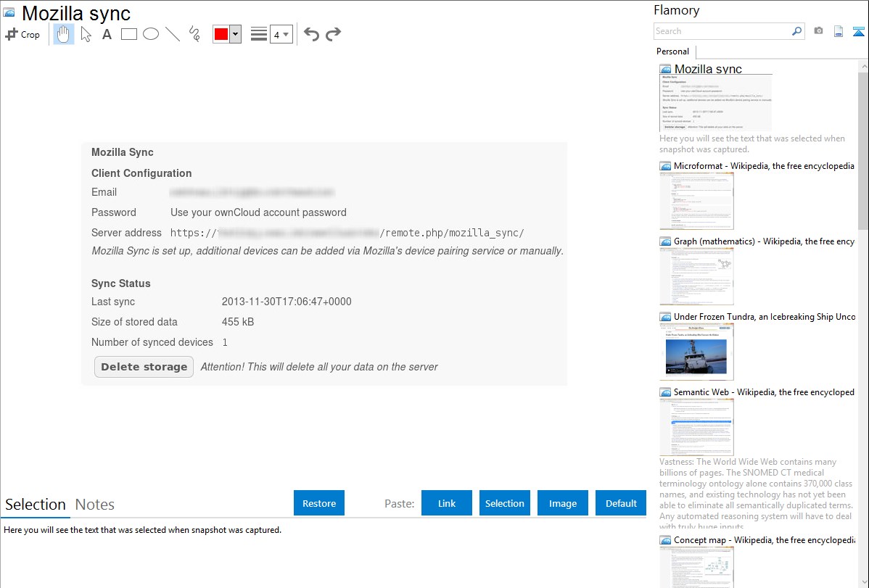The width and height of the screenshot is (869, 588).
Task: Click the browser icon beside Graph (mathematics) entry
Action: tap(665, 241)
